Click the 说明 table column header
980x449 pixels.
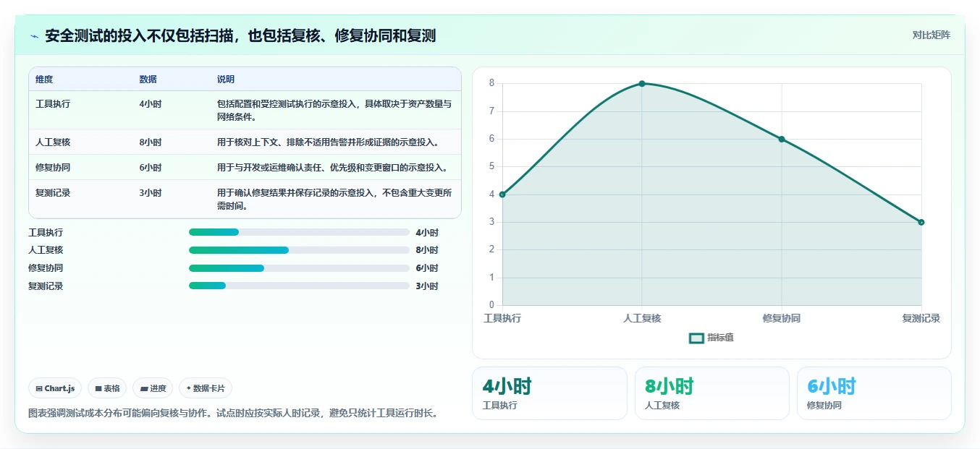pyautogui.click(x=226, y=80)
